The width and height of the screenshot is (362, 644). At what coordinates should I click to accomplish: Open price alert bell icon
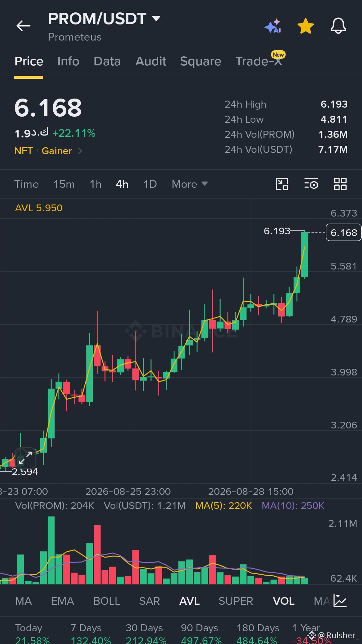(338, 26)
